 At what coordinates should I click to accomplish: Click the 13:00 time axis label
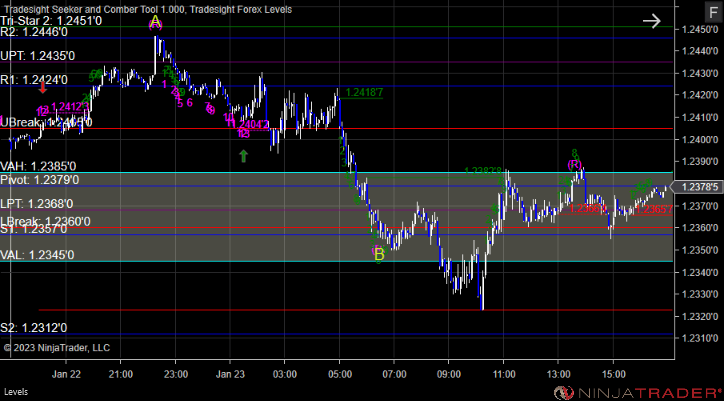(558, 374)
